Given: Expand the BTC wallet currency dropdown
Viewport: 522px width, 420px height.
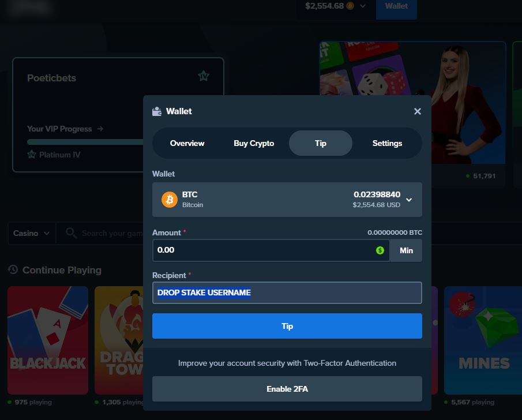Looking at the screenshot, I should [287, 200].
